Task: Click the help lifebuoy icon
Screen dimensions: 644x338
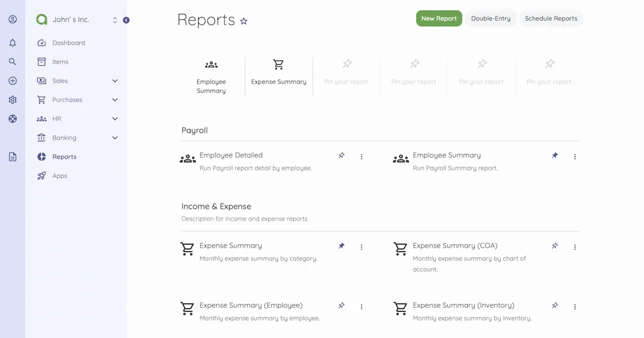Action: [13, 119]
